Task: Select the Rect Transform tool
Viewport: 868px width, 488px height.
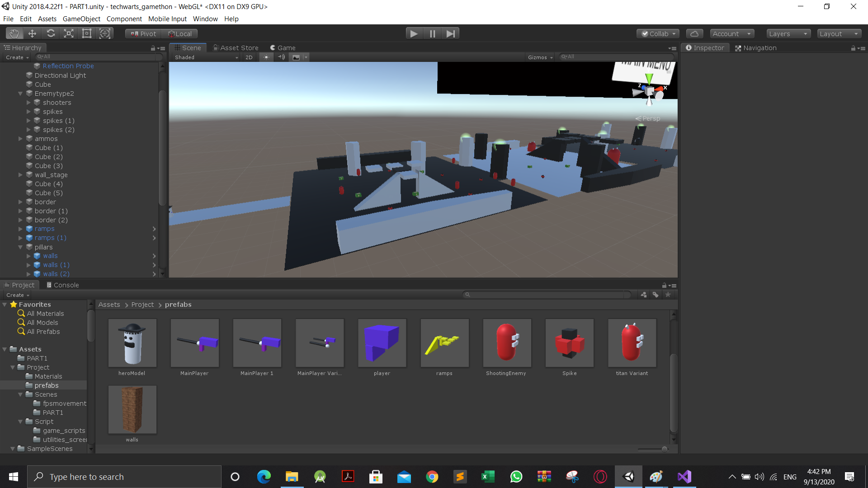Action: pyautogui.click(x=87, y=33)
